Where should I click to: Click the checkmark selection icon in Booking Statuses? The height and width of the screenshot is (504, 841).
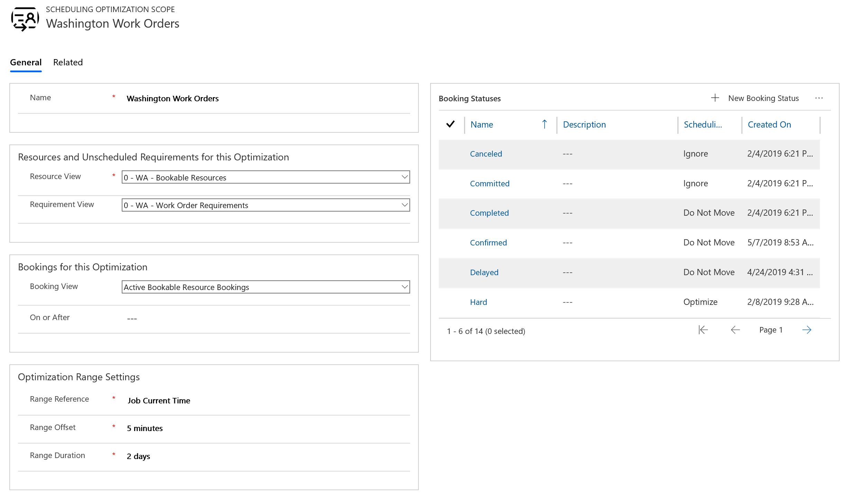click(x=451, y=124)
